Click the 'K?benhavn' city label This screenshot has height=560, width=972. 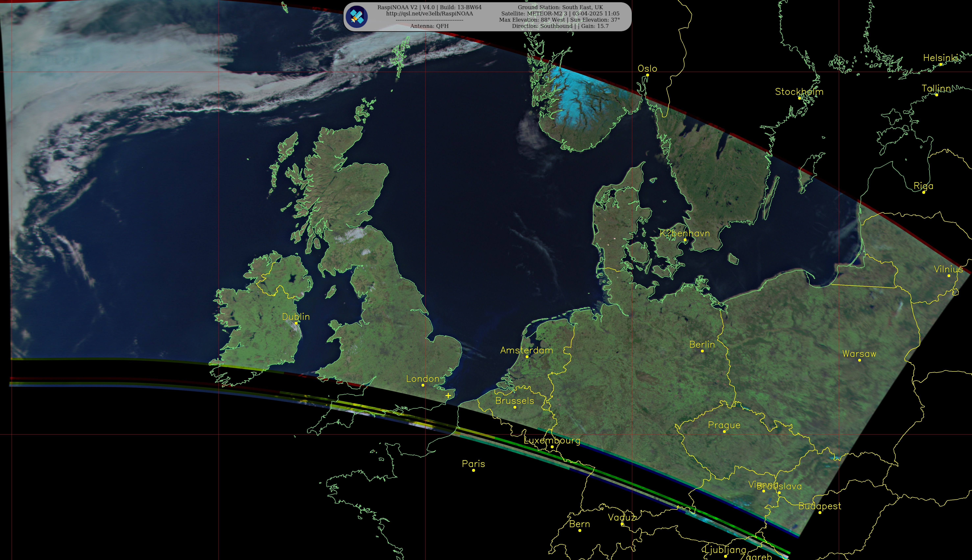click(685, 233)
